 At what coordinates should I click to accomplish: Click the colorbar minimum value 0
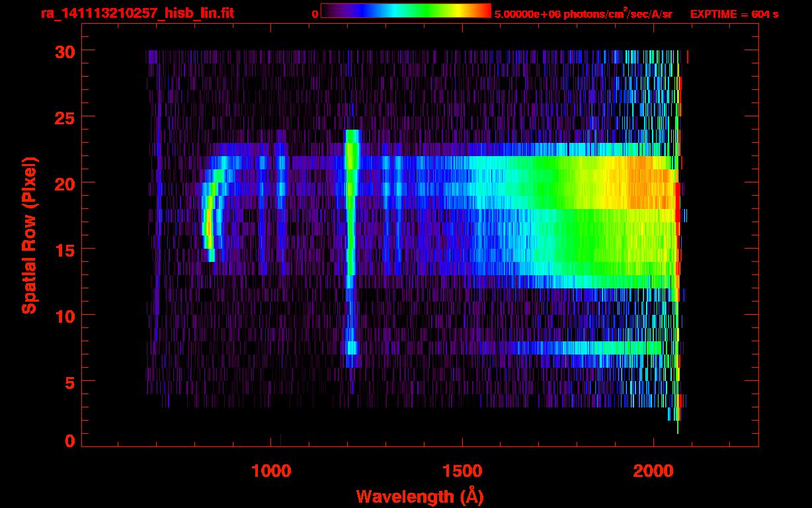click(315, 14)
